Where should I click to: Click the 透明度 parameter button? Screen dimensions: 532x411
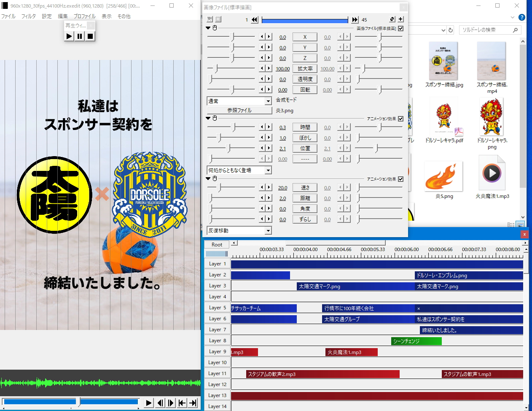tap(305, 79)
